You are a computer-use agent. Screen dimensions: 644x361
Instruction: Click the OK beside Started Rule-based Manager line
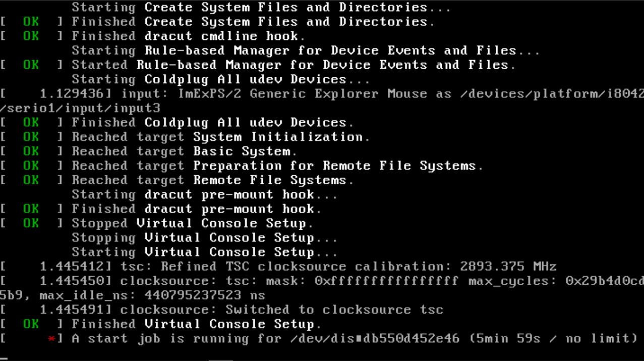click(x=31, y=65)
